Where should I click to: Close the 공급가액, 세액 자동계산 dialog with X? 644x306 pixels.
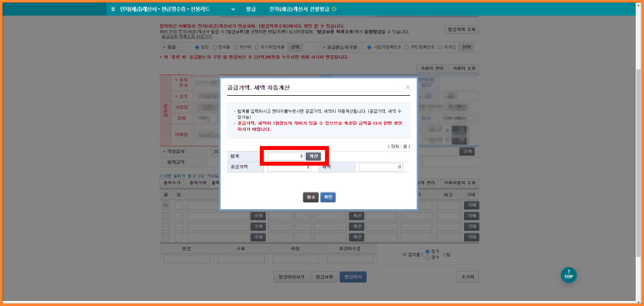pyautogui.click(x=407, y=88)
